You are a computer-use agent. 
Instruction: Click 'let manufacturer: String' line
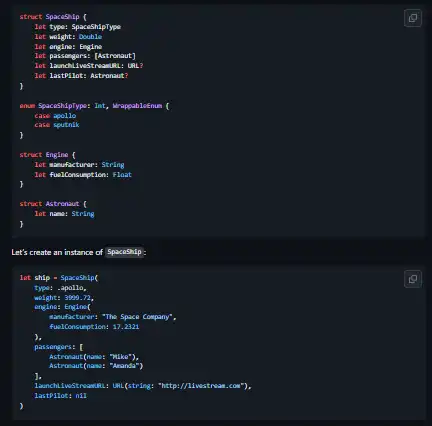pos(79,165)
